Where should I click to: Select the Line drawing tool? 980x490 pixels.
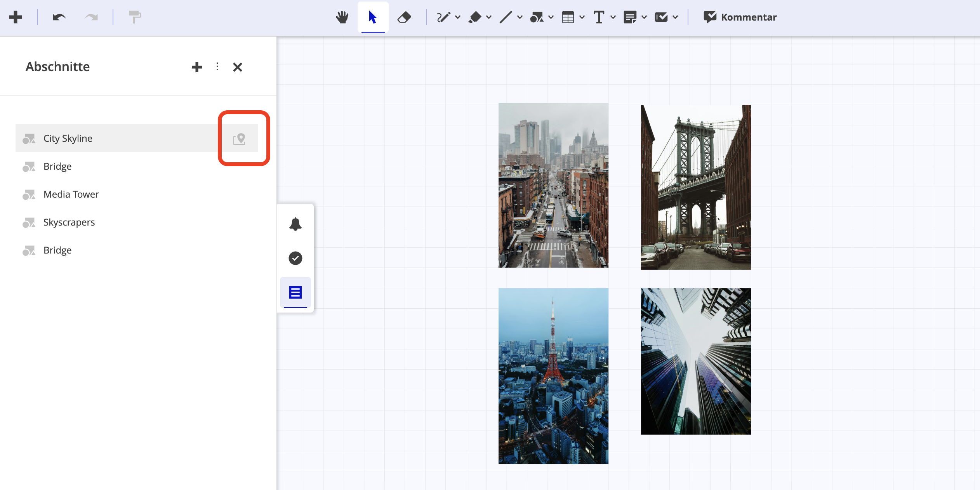(507, 17)
